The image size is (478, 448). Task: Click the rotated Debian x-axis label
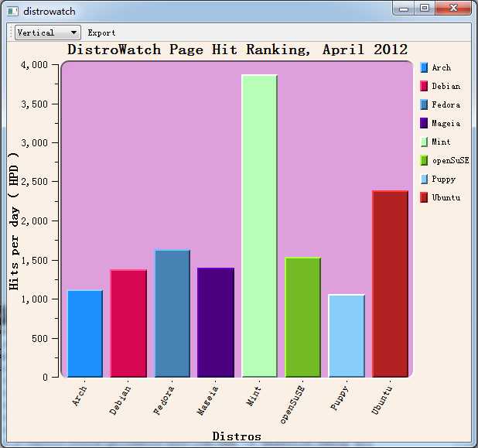[x=120, y=400]
